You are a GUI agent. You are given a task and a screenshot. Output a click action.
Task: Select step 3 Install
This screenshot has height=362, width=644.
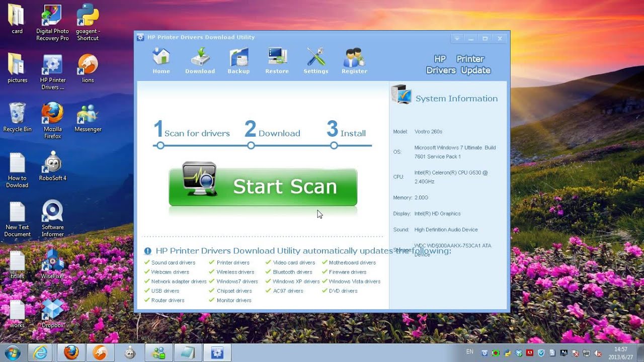346,130
